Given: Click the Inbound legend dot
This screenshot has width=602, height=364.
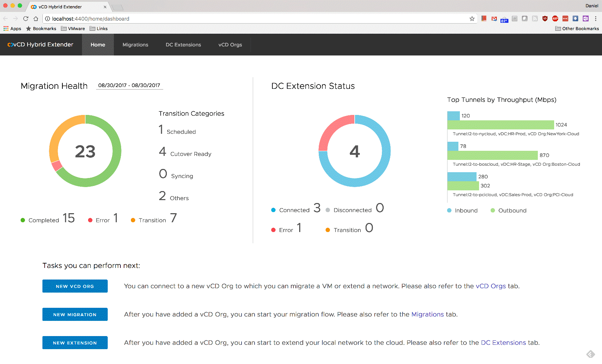Looking at the screenshot, I should tap(449, 210).
